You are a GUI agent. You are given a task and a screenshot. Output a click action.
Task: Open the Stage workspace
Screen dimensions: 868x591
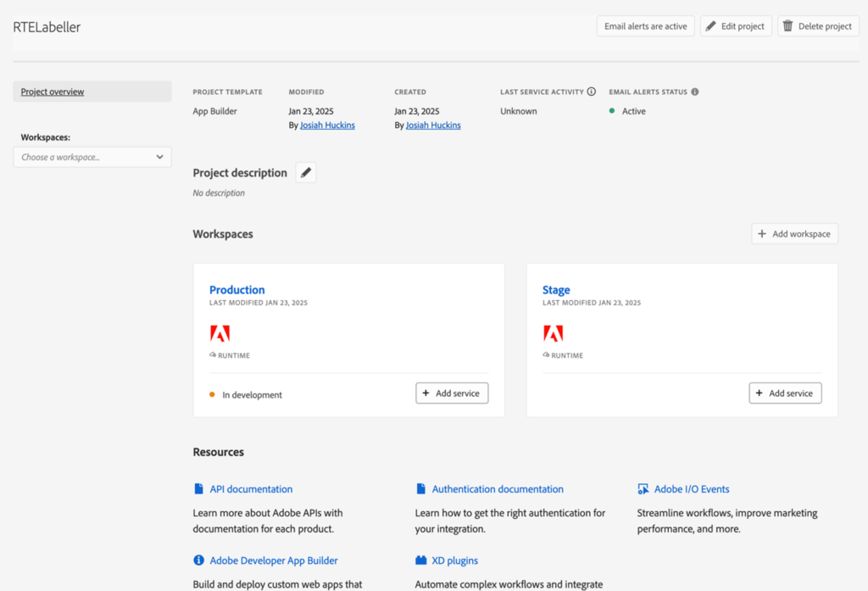[556, 289]
